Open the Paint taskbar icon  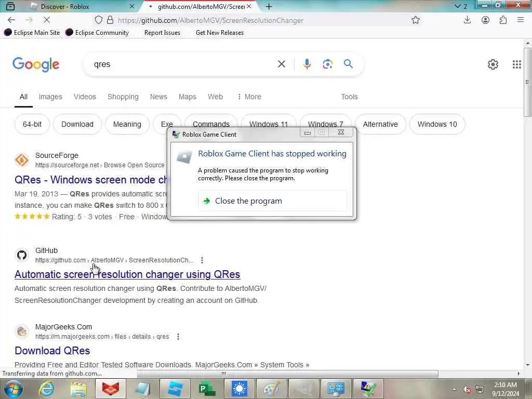[271, 389]
